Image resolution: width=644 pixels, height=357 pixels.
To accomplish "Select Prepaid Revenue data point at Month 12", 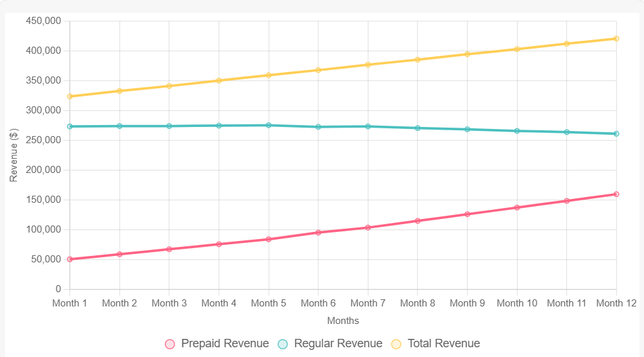I will pos(616,194).
